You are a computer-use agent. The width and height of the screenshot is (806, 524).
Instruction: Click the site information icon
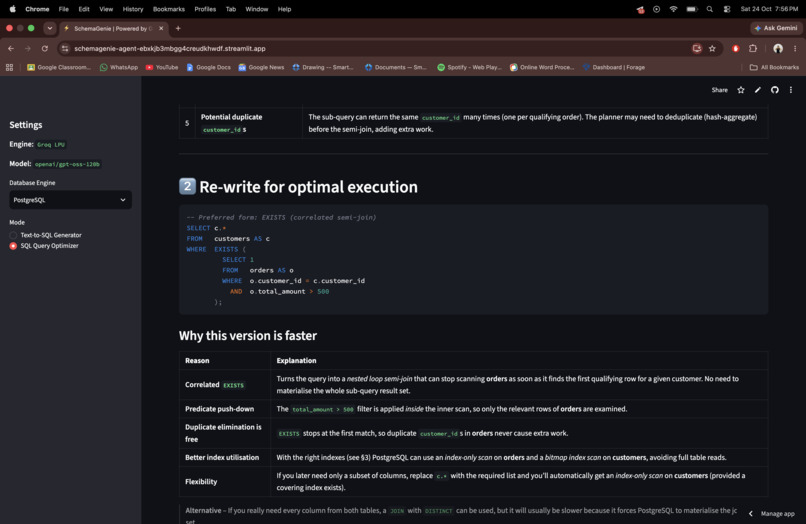click(65, 48)
